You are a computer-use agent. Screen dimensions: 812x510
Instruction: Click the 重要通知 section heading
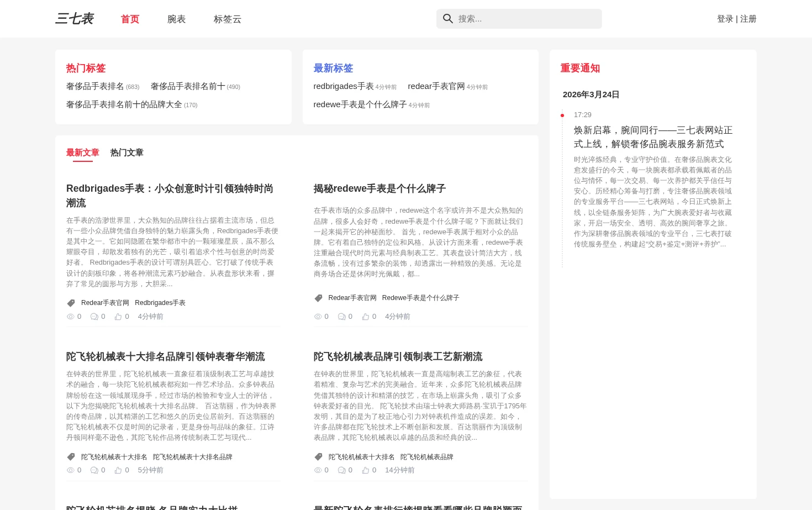(580, 68)
